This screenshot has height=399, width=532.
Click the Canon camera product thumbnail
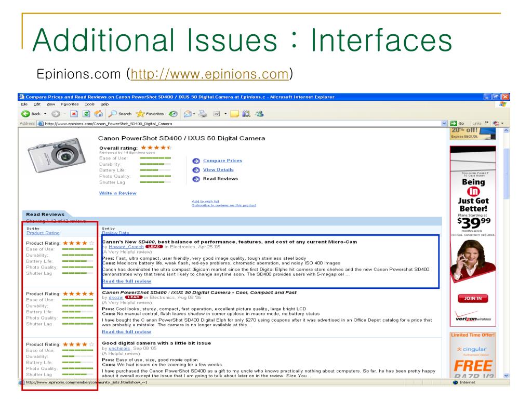pos(56,155)
